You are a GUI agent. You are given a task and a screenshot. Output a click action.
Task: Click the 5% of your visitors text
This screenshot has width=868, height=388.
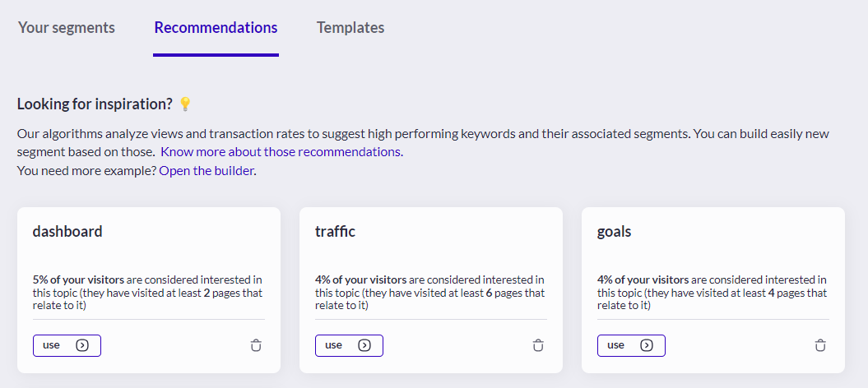[x=78, y=279]
